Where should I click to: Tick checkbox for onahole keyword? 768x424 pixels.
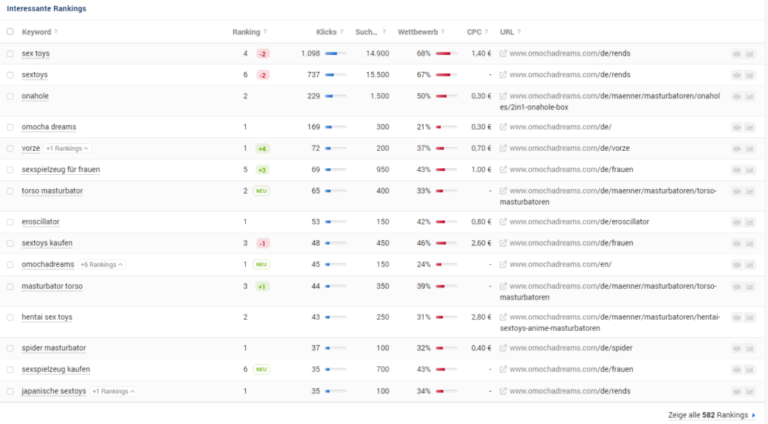[10, 96]
